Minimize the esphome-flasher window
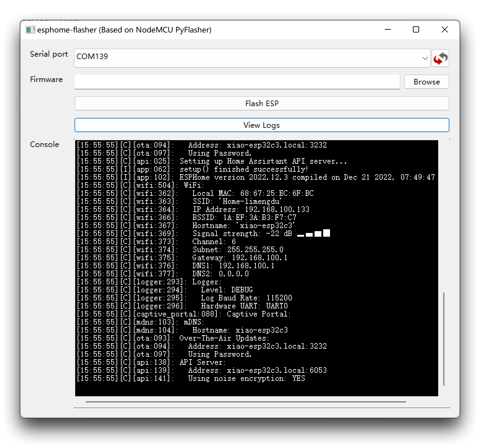This screenshot has height=448, width=480. point(388,30)
